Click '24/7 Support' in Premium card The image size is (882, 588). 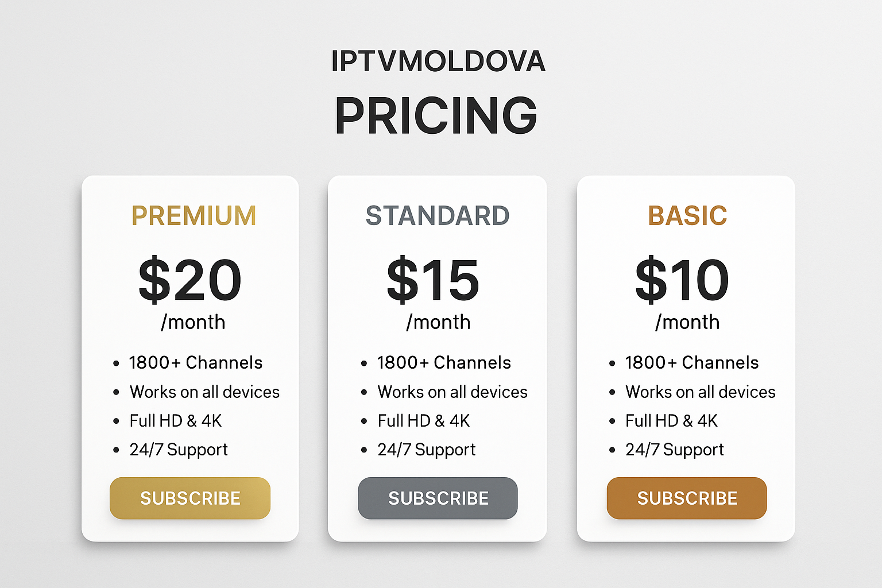(179, 450)
